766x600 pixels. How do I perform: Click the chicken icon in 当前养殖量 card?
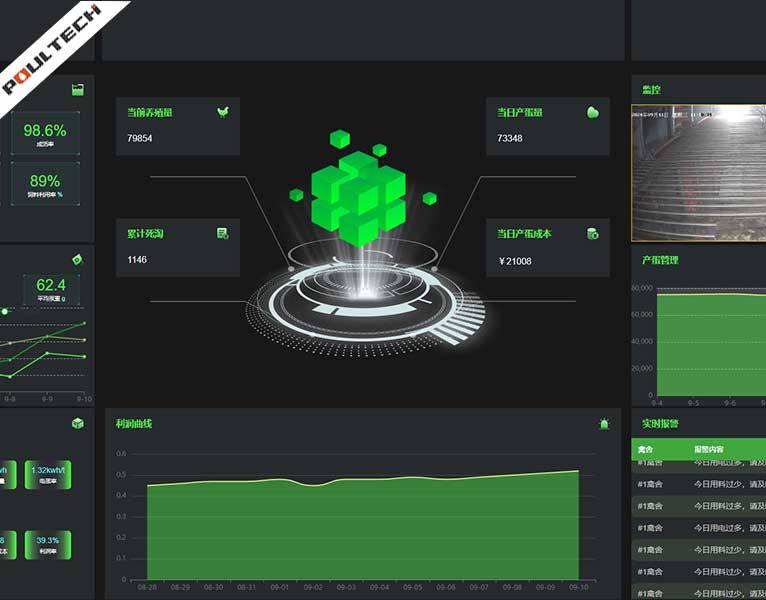pyautogui.click(x=223, y=112)
